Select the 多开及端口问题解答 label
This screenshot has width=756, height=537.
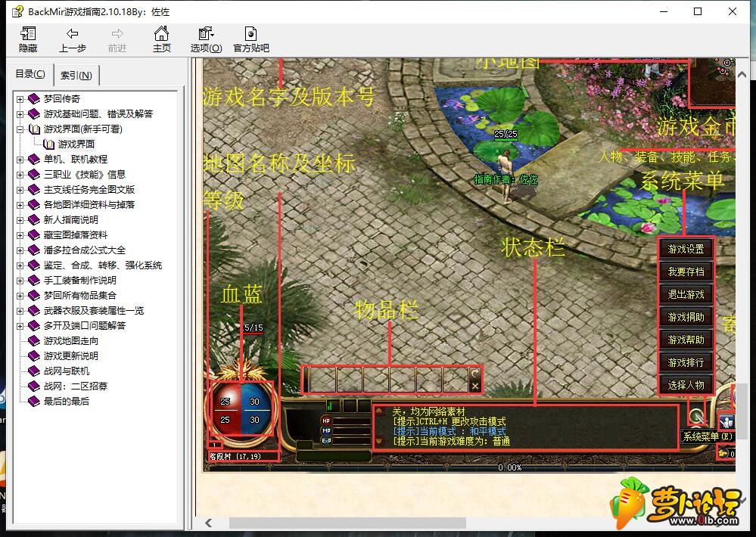[84, 325]
